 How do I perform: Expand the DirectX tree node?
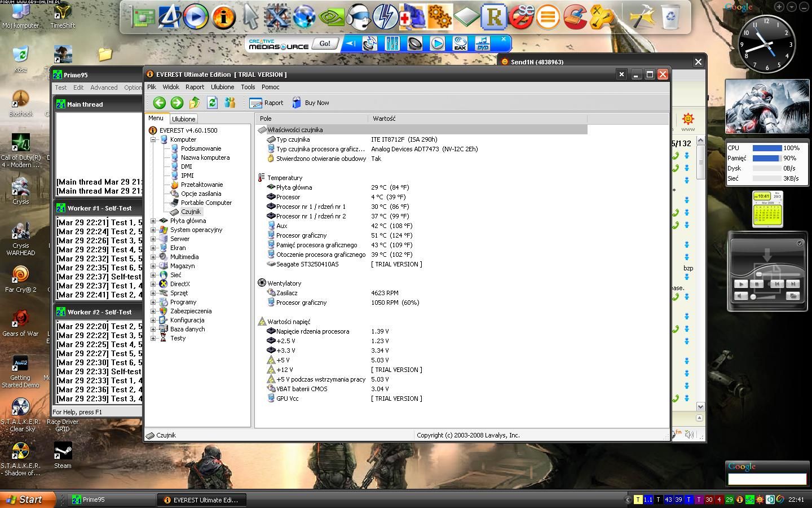pos(153,284)
